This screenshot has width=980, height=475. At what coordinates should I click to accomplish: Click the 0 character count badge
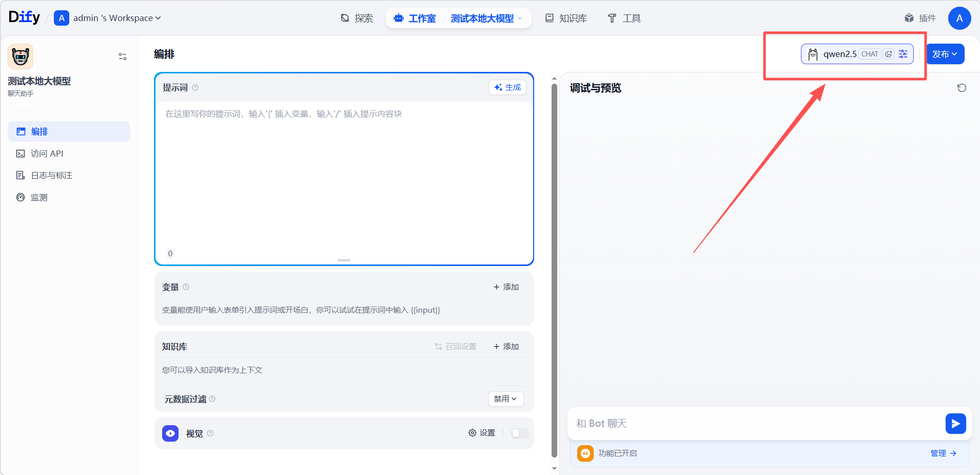coord(170,253)
